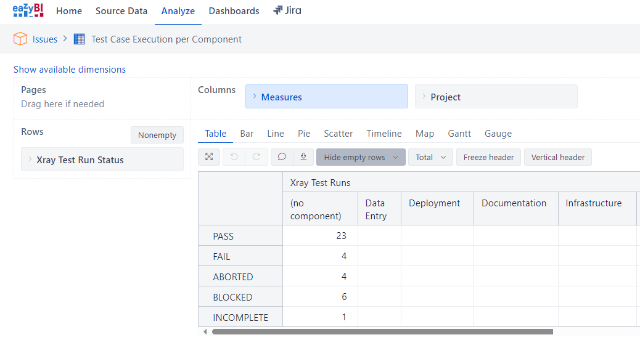Switch to the Pie chart tab
Image resolution: width=640 pixels, height=364 pixels.
coord(304,134)
